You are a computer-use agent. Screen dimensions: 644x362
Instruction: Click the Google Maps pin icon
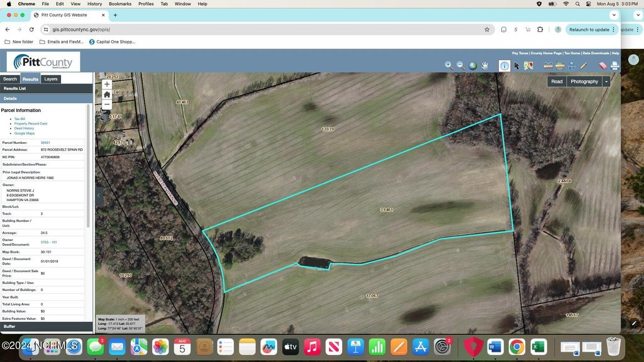pyautogui.click(x=528, y=65)
